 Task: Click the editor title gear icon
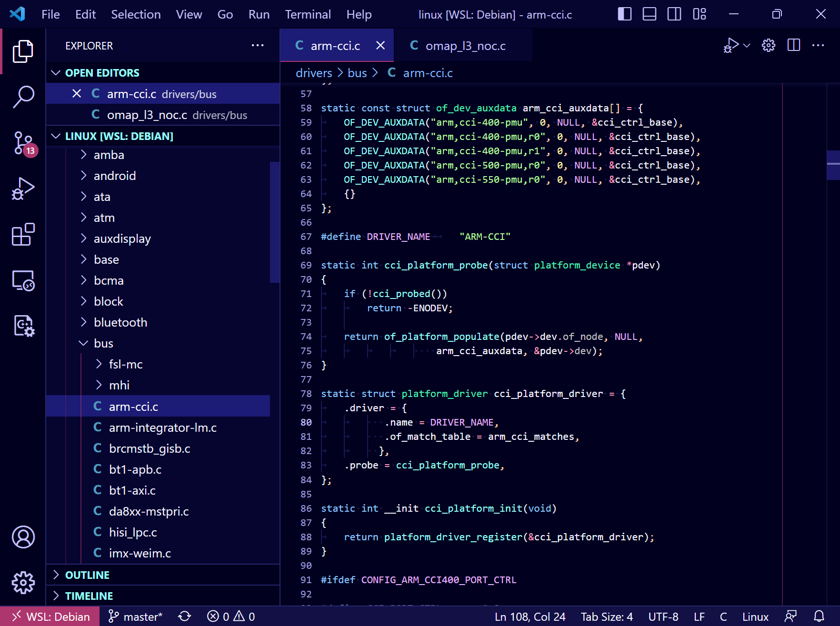[x=769, y=45]
